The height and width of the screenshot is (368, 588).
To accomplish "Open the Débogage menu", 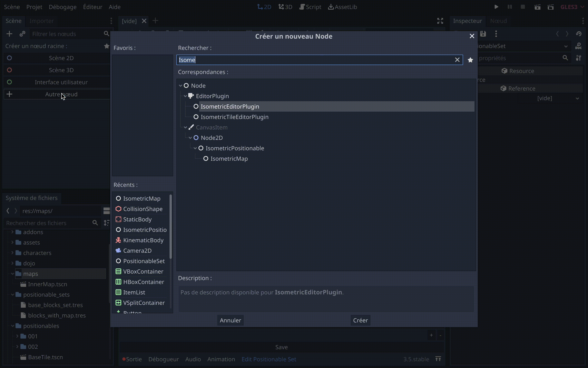I will (63, 7).
